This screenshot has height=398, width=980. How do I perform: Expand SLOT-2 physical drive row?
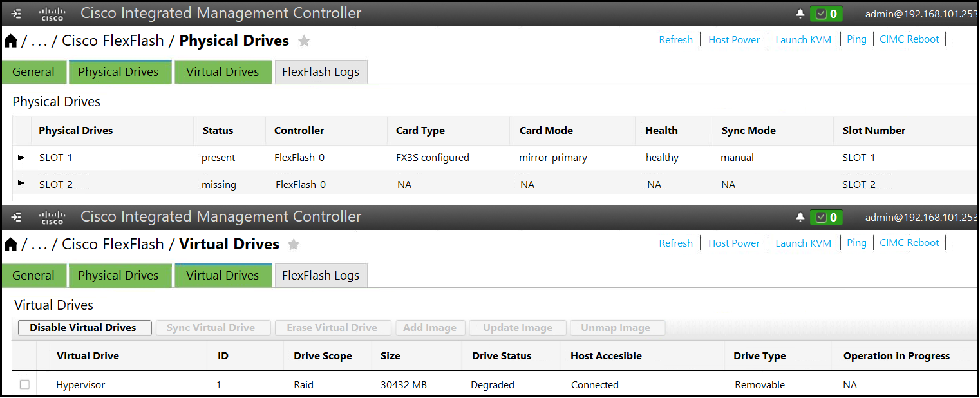(x=21, y=184)
